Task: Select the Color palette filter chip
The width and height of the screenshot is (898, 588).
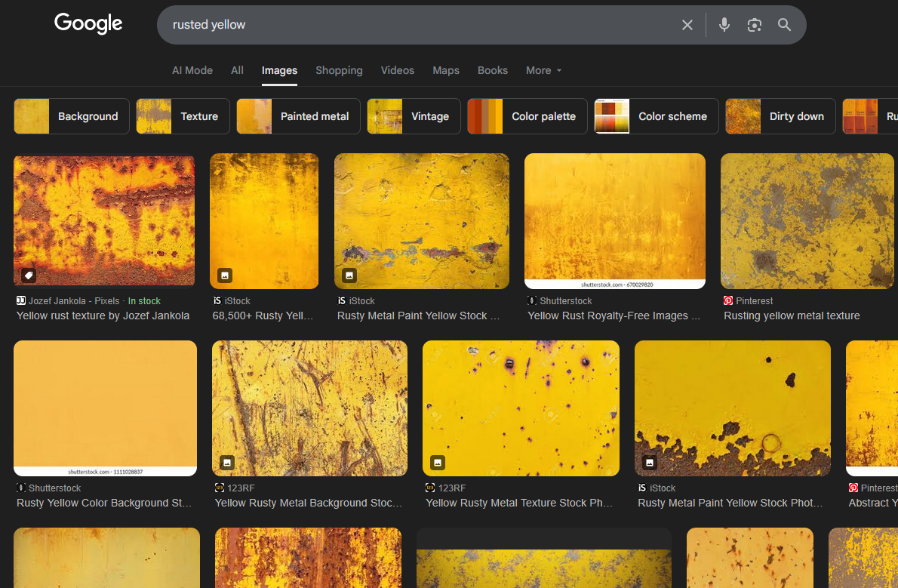Action: pos(527,116)
